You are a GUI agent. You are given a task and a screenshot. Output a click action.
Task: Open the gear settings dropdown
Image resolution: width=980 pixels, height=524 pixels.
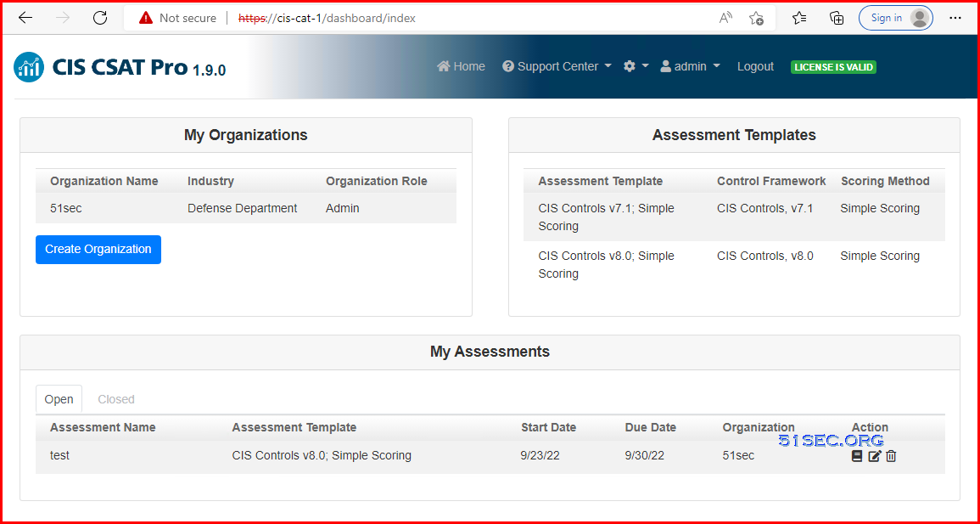coord(636,66)
